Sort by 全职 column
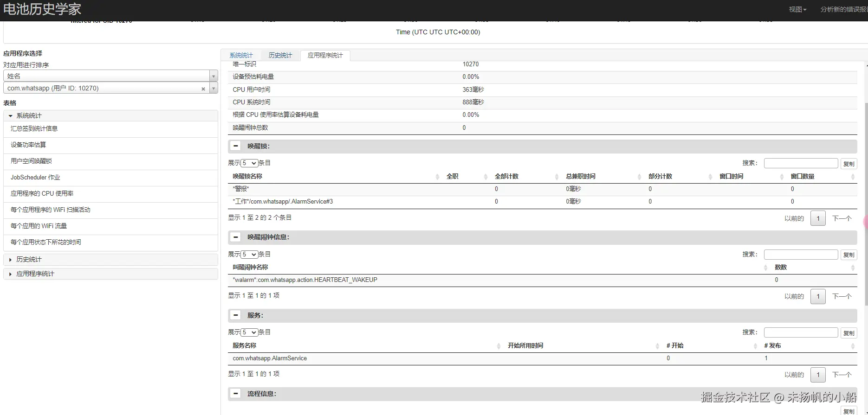Screen dimensions: 868x415 click(466, 176)
